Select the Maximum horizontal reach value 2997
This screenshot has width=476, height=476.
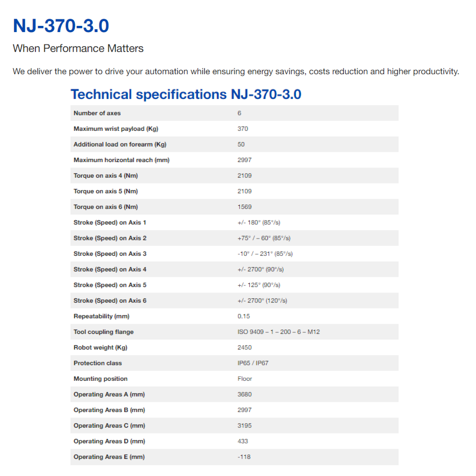pyautogui.click(x=244, y=160)
